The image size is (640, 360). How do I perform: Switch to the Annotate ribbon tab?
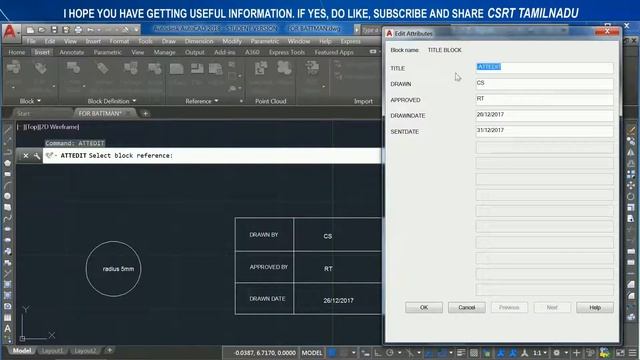(x=71, y=52)
